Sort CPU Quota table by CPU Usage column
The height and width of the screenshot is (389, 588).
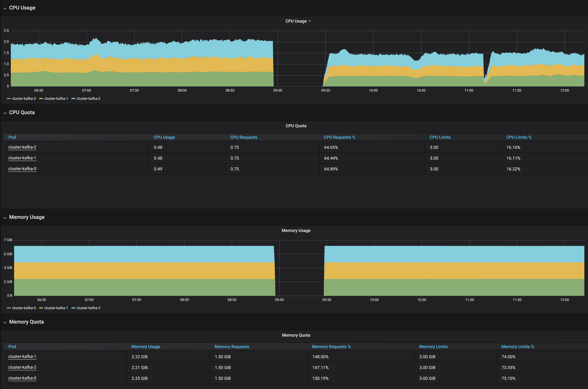pos(164,137)
